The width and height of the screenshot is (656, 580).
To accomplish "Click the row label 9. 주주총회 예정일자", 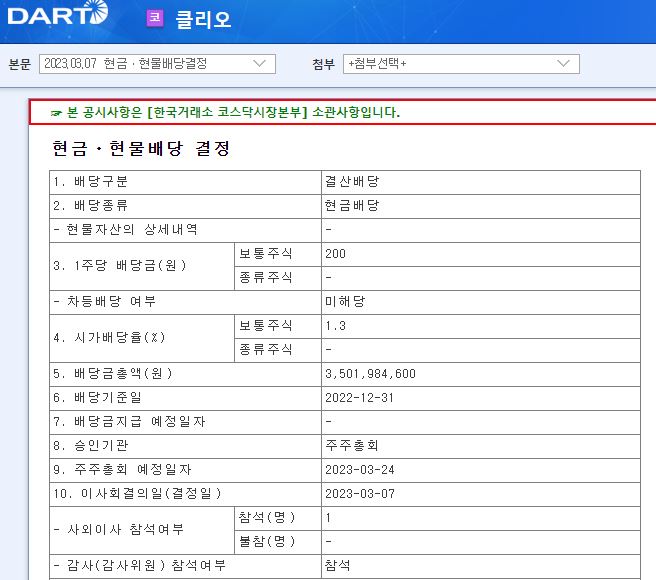I will (x=123, y=470).
